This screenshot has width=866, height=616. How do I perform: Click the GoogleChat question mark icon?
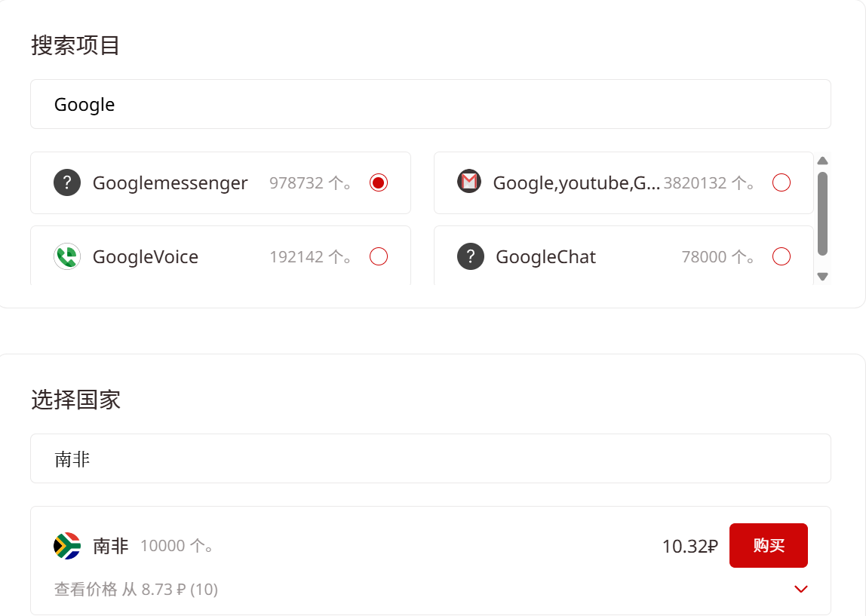click(x=471, y=256)
